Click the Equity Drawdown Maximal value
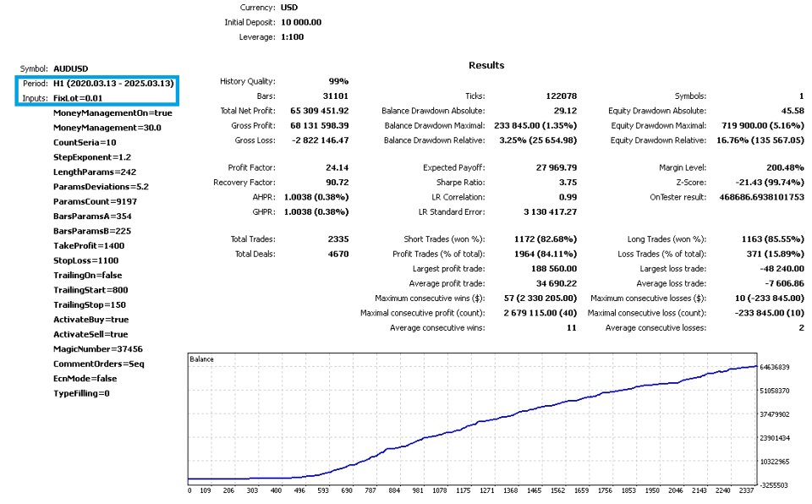The image size is (812, 504). [762, 125]
